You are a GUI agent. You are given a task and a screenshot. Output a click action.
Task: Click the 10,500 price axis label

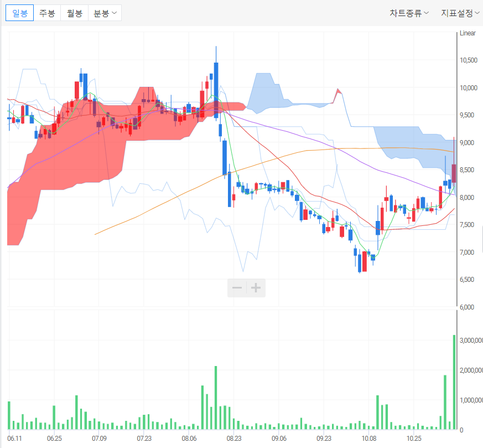[469, 60]
